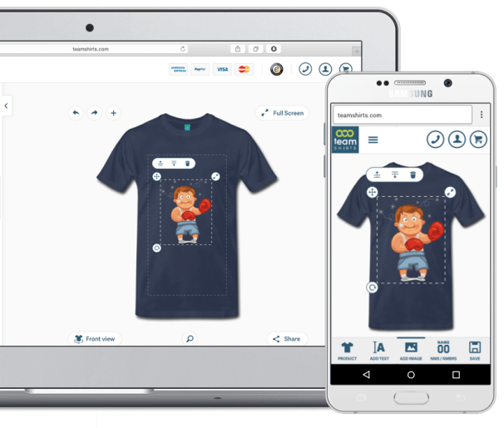504x428 pixels.
Task: Click the Android back button
Action: click(x=366, y=374)
